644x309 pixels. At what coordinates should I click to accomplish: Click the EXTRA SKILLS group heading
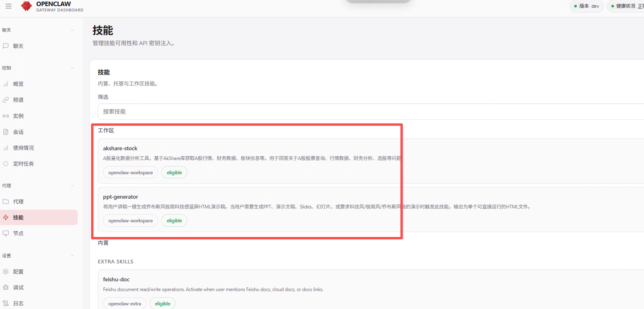(x=116, y=262)
